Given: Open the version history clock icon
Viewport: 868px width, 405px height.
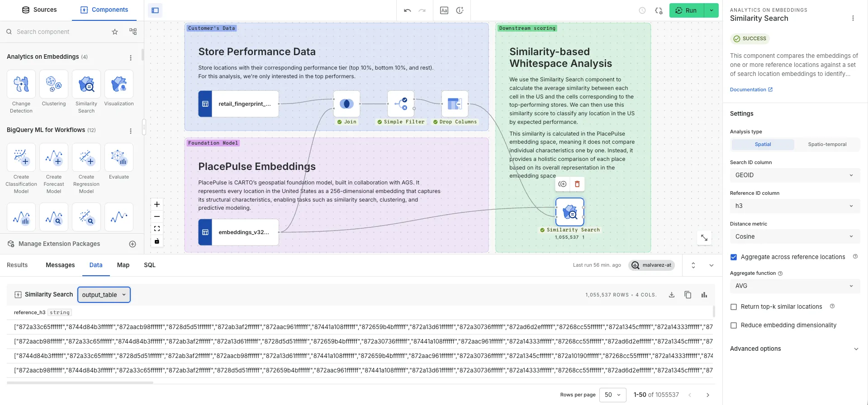Looking at the screenshot, I should [x=642, y=10].
